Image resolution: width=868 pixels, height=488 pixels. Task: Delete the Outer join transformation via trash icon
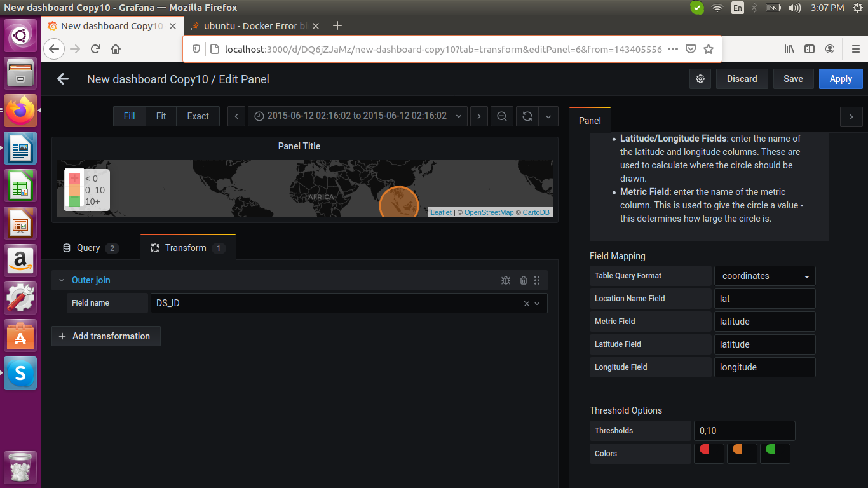522,280
